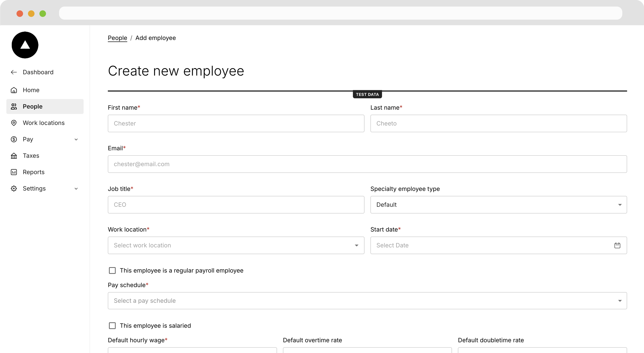Expand the Settings submenu chevron

coord(76,189)
